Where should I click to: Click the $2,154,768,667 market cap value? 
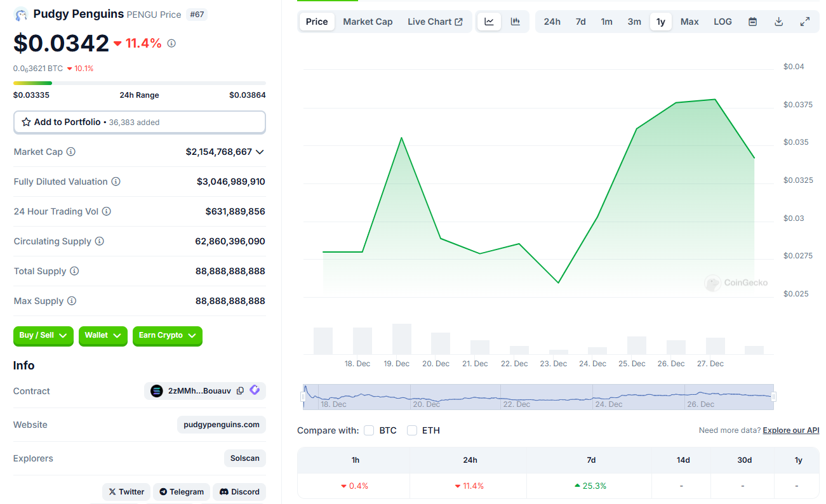click(x=219, y=152)
